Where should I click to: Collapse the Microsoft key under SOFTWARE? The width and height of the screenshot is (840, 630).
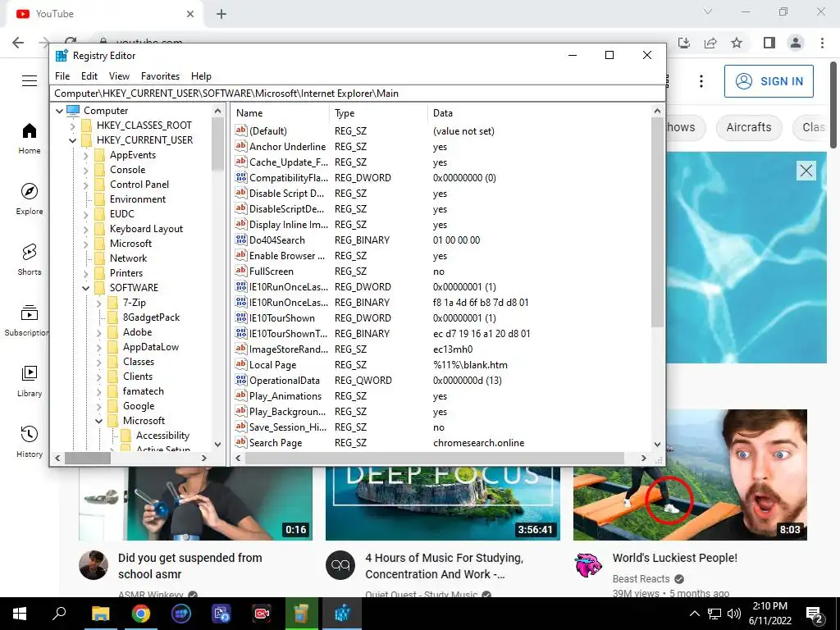(98, 421)
